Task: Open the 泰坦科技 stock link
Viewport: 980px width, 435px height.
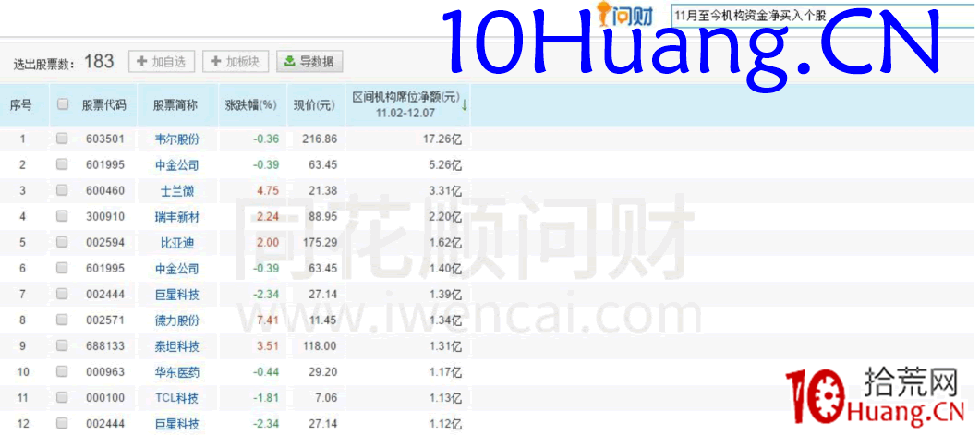Action: pos(176,346)
